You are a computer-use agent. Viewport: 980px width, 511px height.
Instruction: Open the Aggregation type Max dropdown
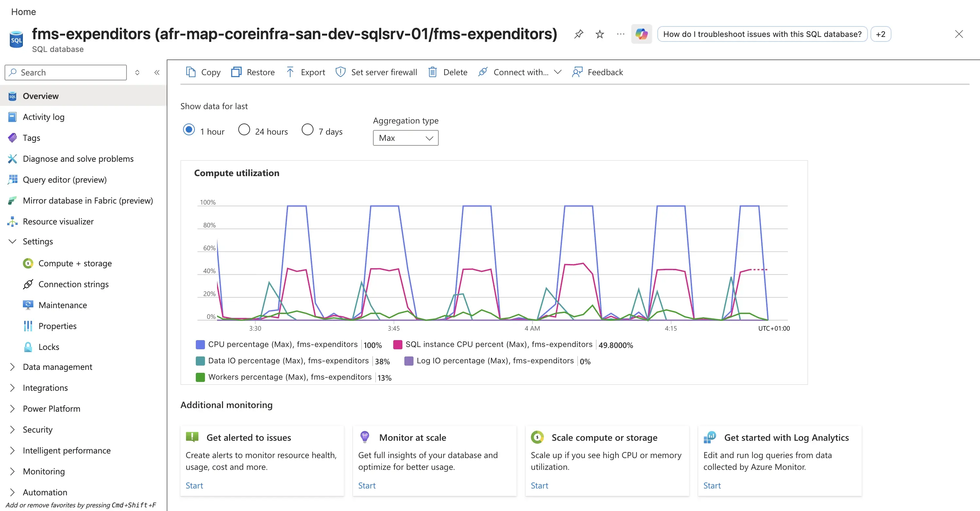406,138
